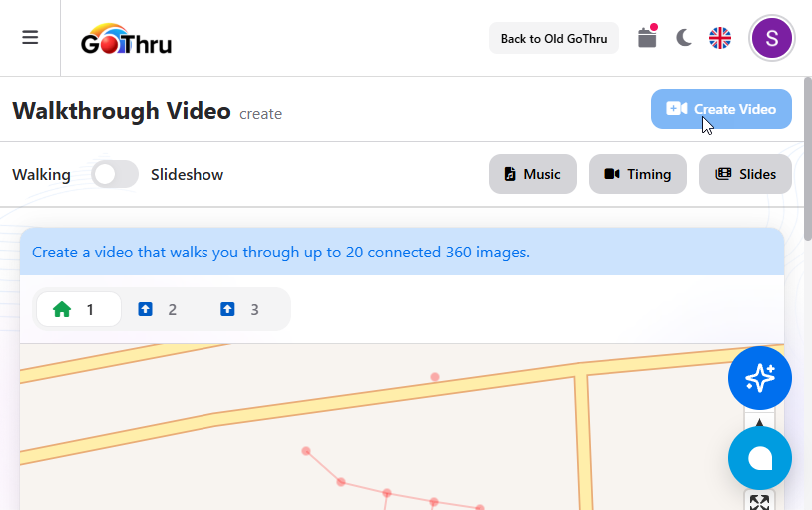The image size is (812, 510).
Task: Open Timing settings
Action: [637, 174]
